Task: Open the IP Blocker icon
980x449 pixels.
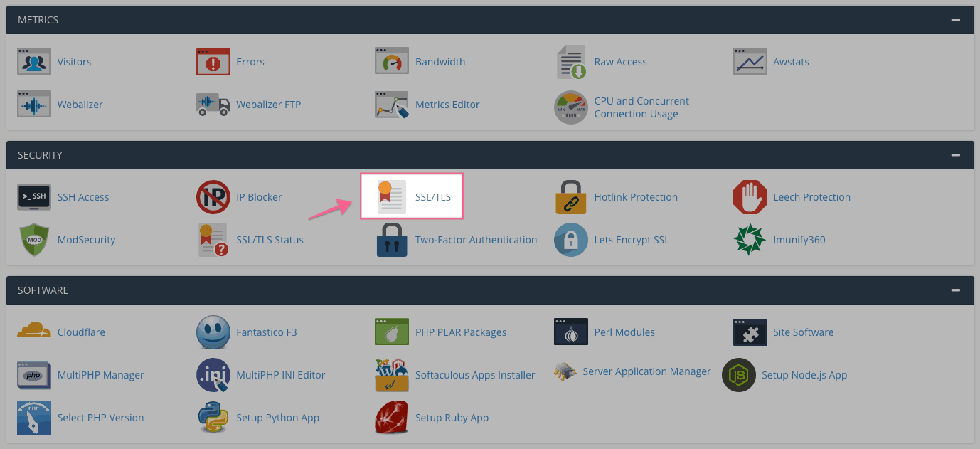Action: tap(213, 197)
